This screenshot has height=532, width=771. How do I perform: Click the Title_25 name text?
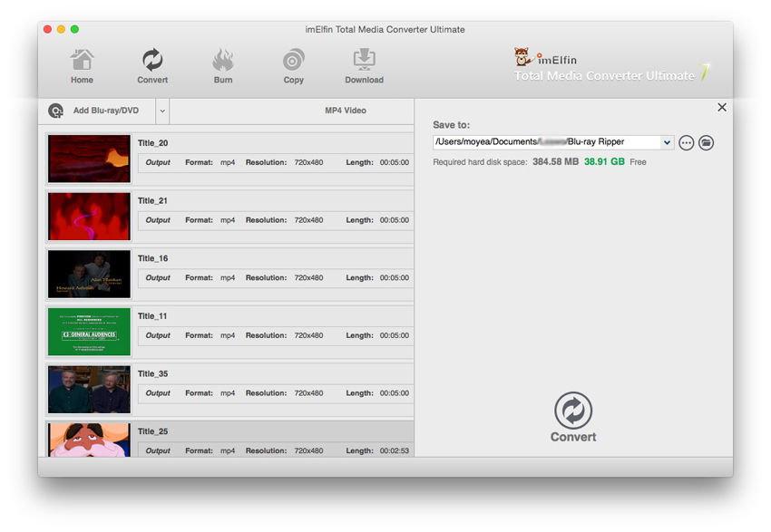(152, 431)
